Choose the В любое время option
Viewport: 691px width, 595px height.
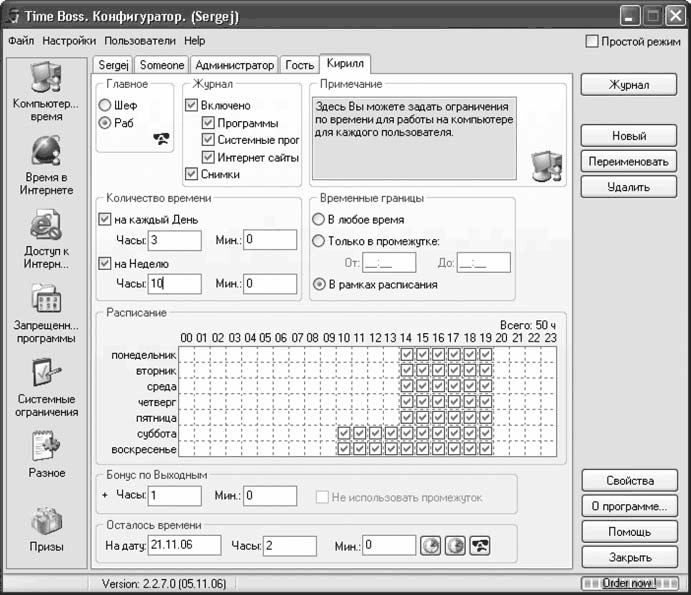(318, 219)
